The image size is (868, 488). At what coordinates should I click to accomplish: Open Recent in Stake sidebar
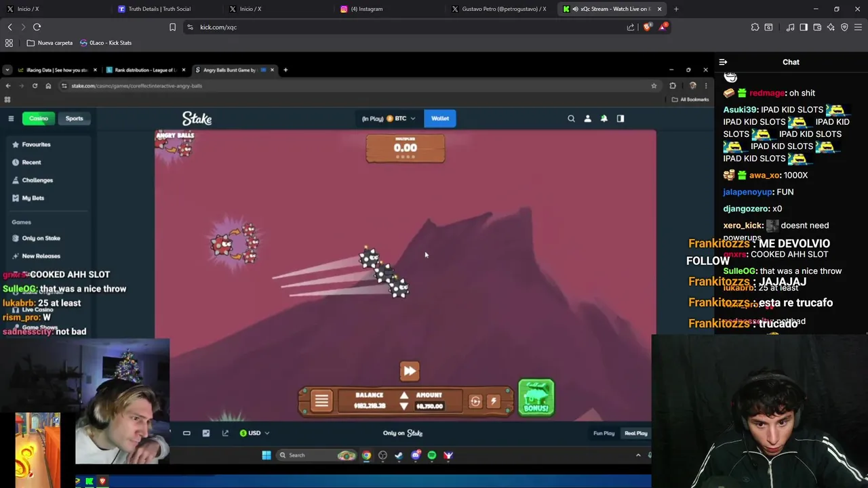(26, 163)
